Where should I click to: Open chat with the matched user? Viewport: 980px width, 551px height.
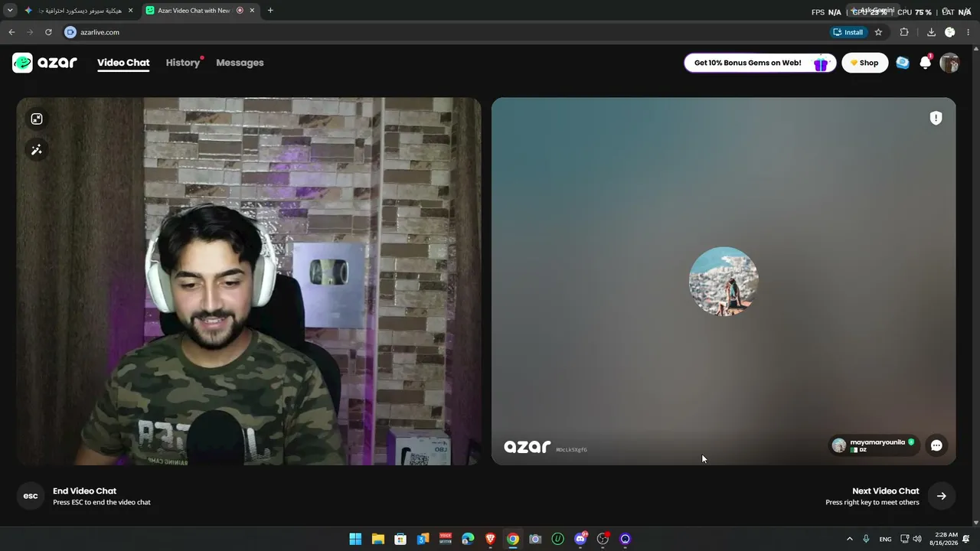[936, 445]
